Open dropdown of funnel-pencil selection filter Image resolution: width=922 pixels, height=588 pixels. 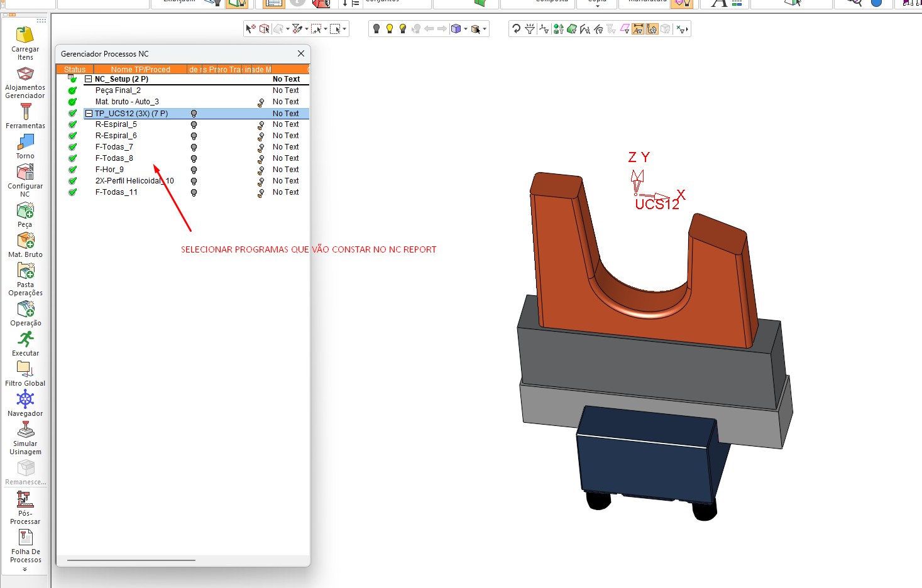coord(307,29)
